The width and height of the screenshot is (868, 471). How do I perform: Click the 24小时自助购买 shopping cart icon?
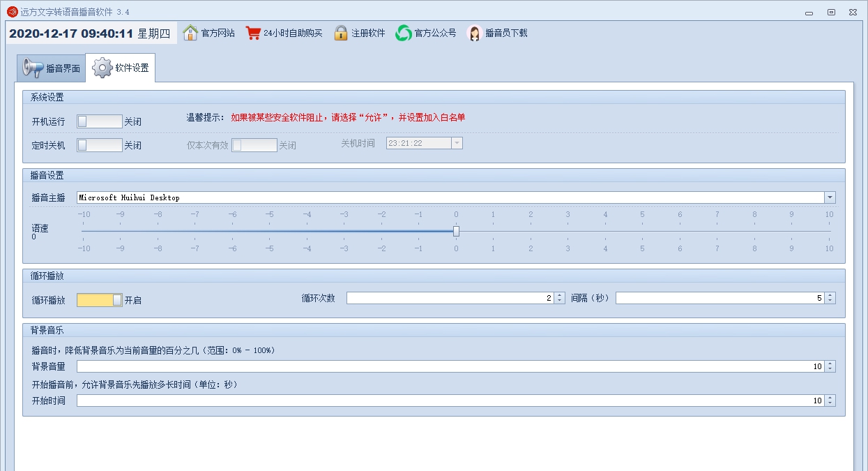252,32
